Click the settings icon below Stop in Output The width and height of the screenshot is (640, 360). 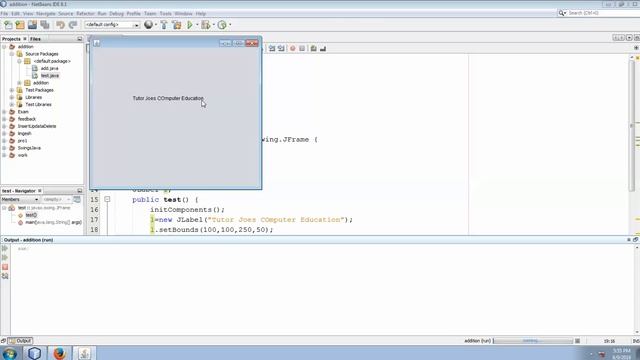(5, 276)
